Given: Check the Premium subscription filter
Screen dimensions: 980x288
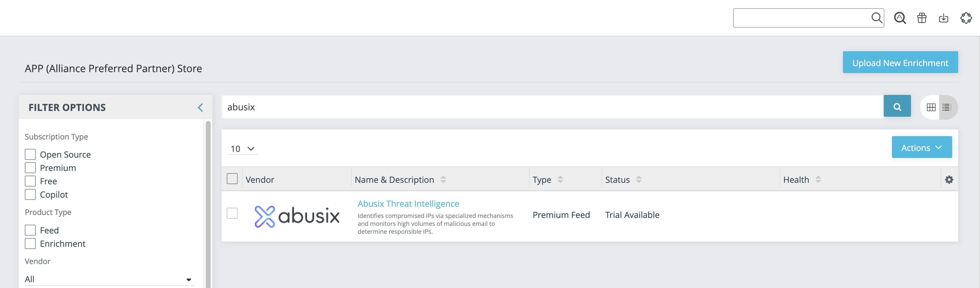Looking at the screenshot, I should point(30,168).
